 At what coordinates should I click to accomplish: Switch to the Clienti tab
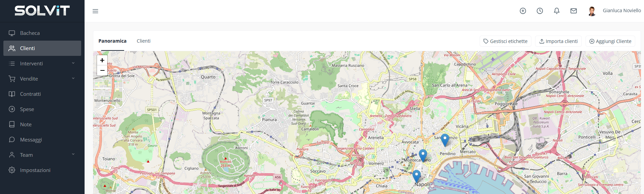[143, 41]
